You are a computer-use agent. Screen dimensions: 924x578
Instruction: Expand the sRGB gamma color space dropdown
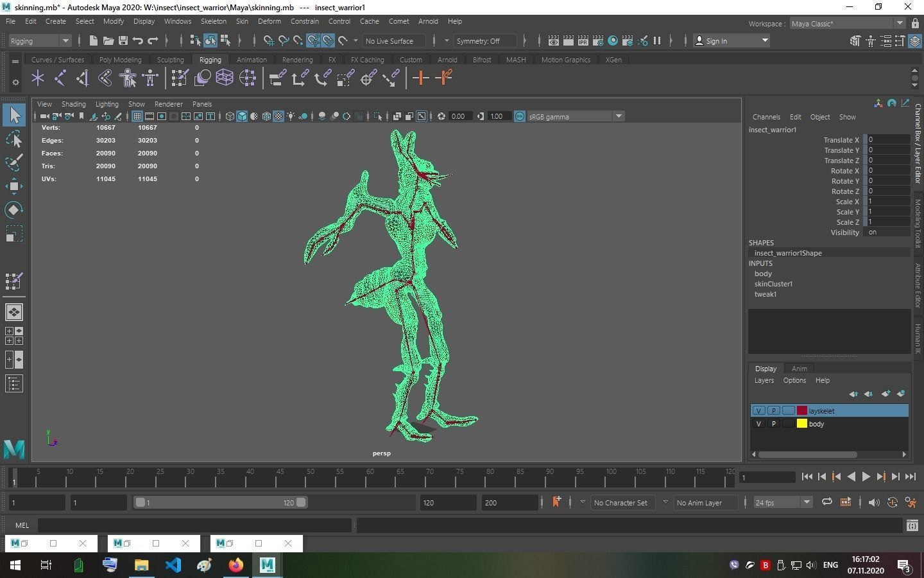(x=619, y=116)
